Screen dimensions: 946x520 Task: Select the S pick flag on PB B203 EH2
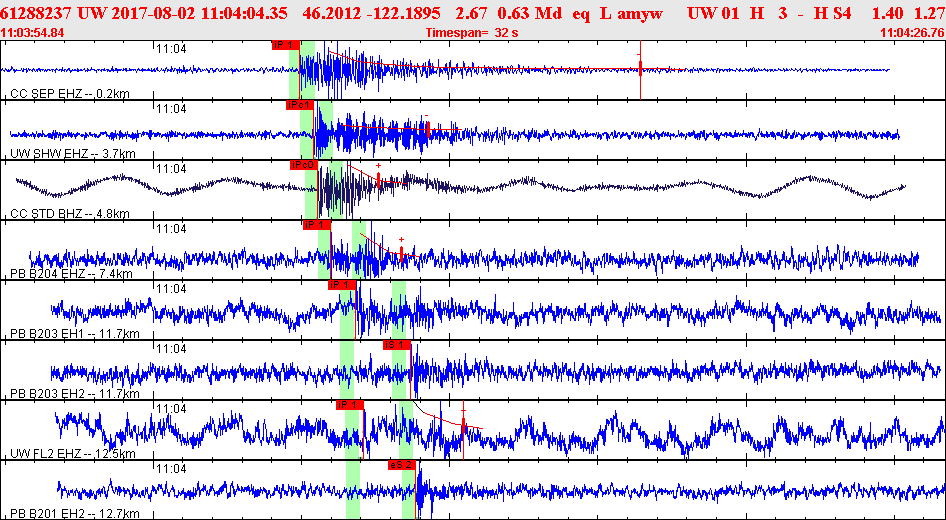click(x=397, y=345)
